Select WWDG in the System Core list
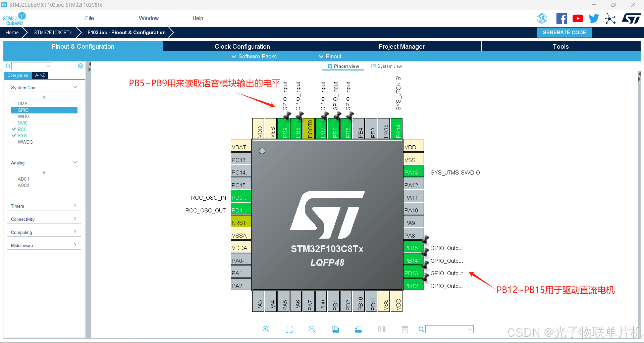The width and height of the screenshot is (644, 343). pos(25,142)
